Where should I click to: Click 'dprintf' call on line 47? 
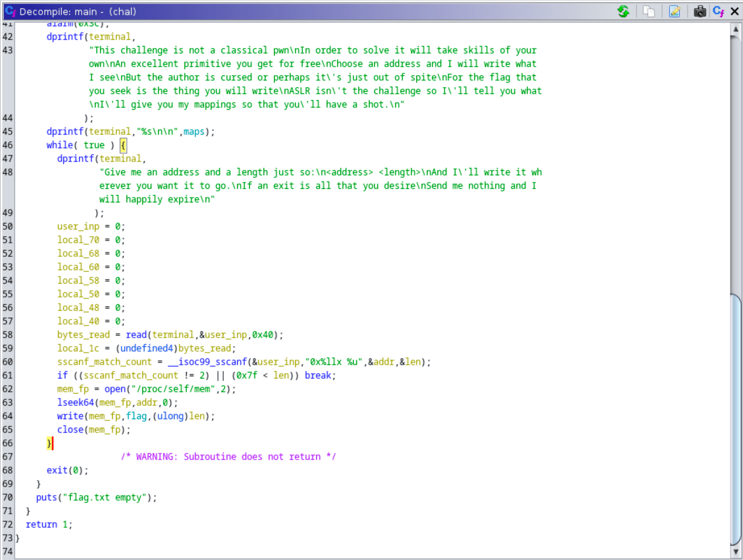tap(76, 159)
